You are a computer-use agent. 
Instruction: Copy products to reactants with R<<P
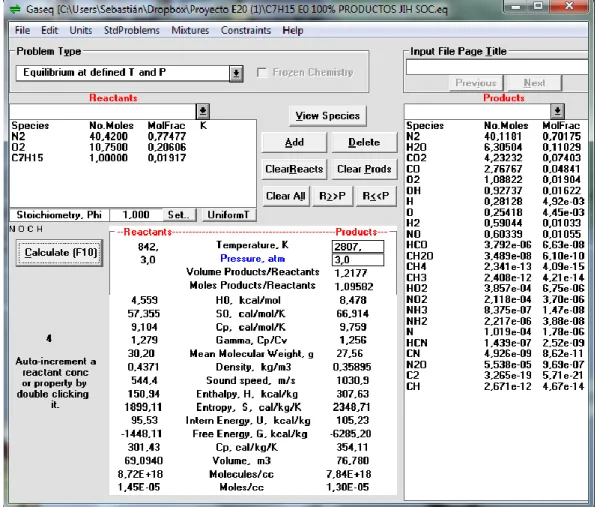pyautogui.click(x=376, y=196)
